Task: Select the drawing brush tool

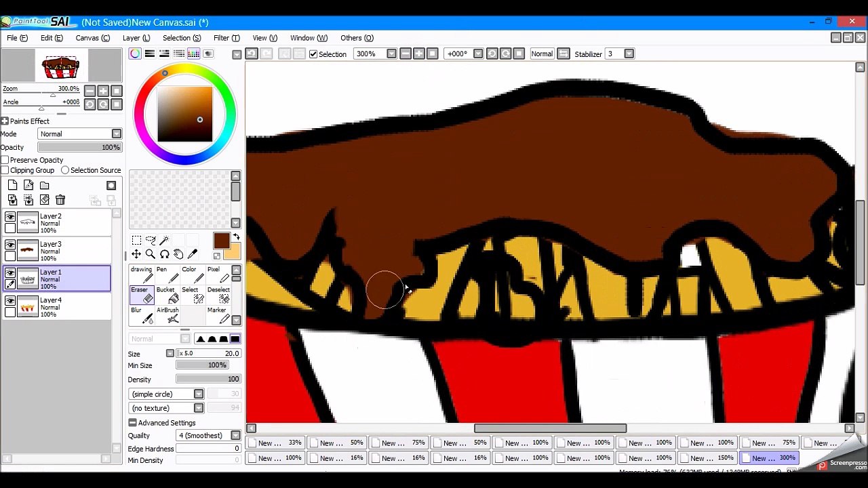Action: (x=142, y=274)
